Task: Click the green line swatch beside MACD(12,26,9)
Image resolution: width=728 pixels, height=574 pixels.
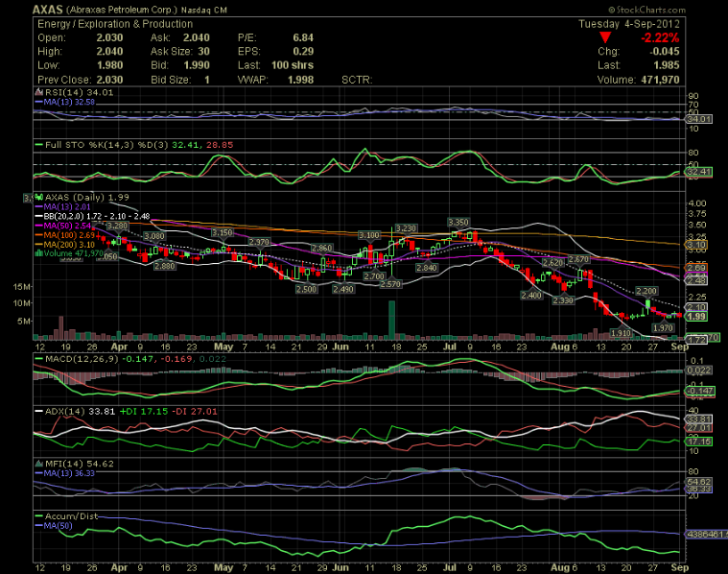Action: click(x=39, y=359)
